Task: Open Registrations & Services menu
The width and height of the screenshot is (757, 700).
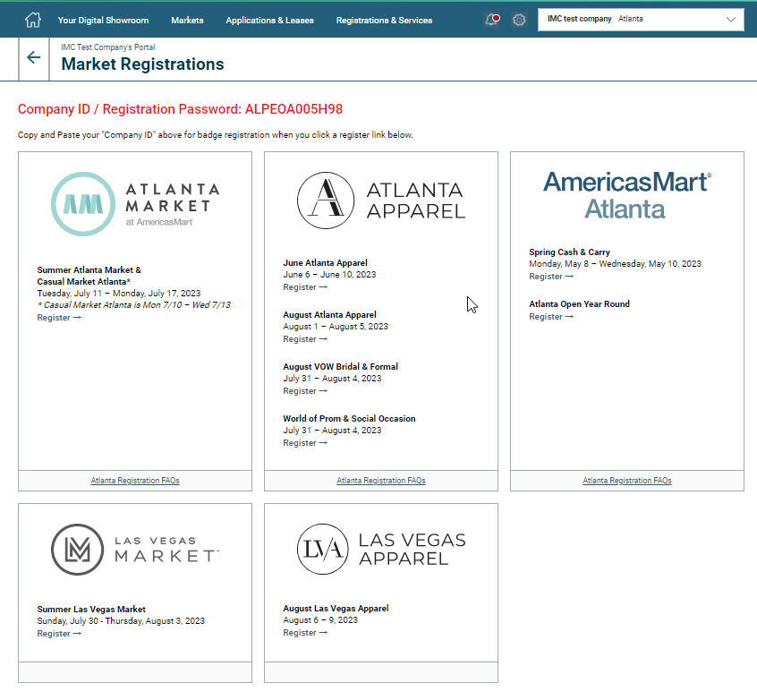Action: pyautogui.click(x=384, y=21)
